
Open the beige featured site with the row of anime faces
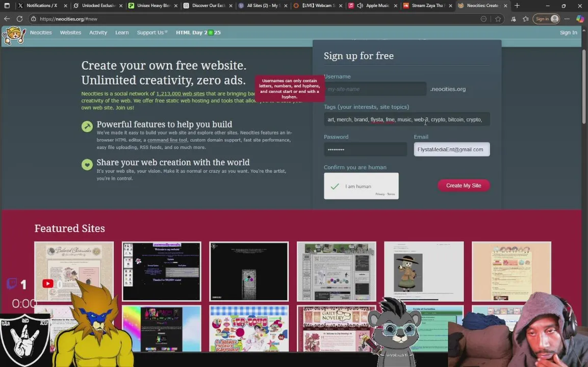click(512, 271)
